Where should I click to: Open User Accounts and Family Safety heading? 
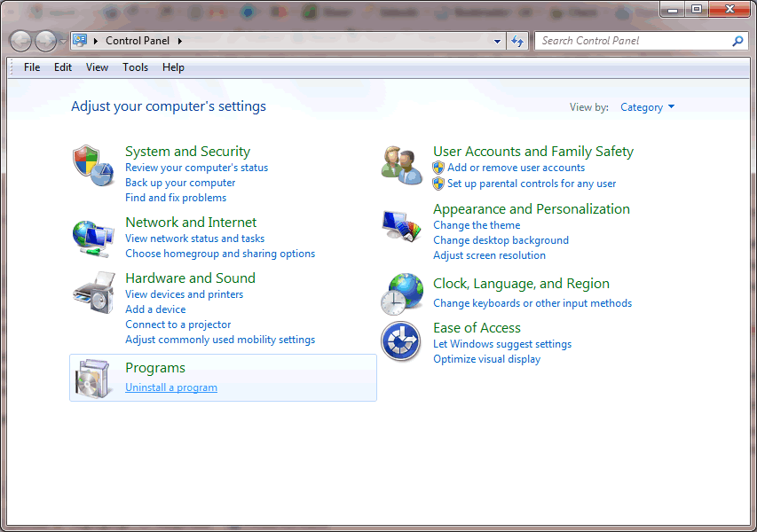533,152
